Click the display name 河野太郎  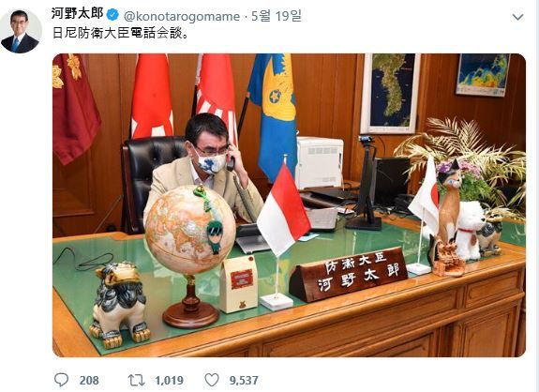click(78, 14)
